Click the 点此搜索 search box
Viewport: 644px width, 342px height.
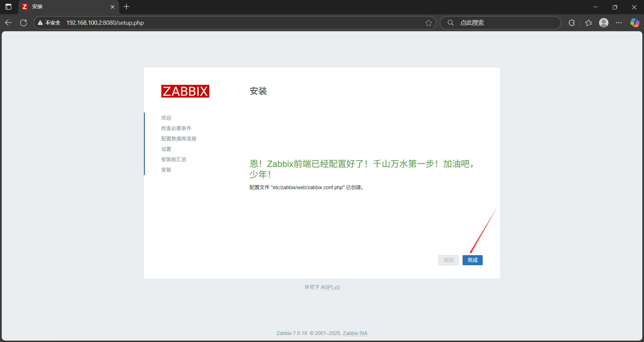[500, 23]
